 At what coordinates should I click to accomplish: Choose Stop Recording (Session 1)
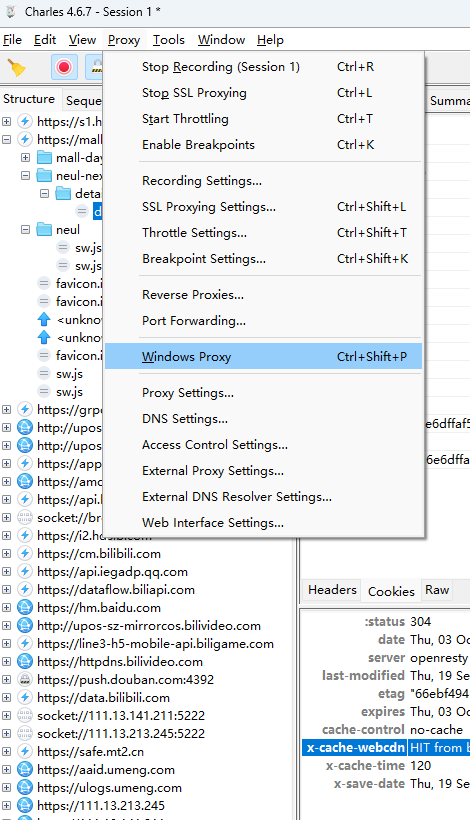[x=263, y=67]
